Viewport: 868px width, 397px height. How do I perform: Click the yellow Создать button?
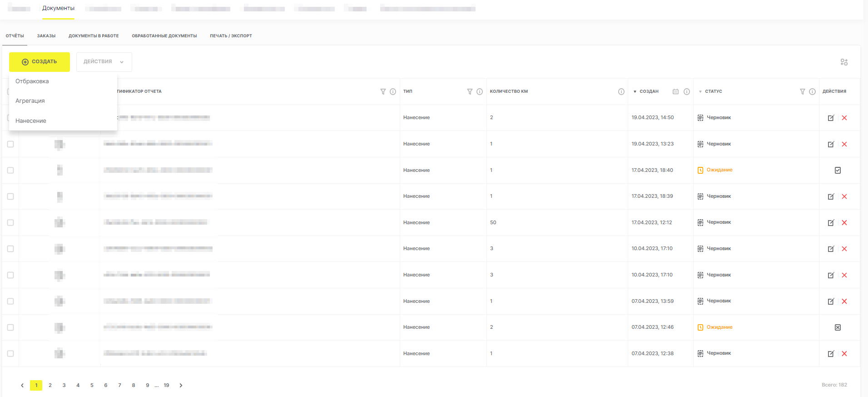pyautogui.click(x=40, y=62)
